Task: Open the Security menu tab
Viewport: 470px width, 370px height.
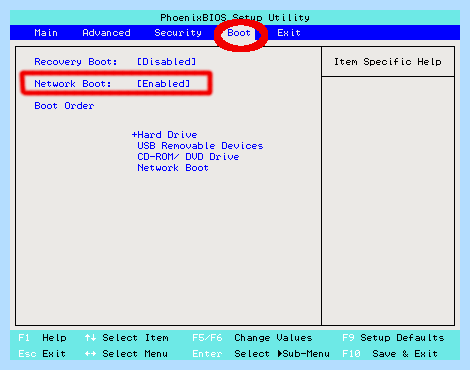Action: (x=178, y=33)
